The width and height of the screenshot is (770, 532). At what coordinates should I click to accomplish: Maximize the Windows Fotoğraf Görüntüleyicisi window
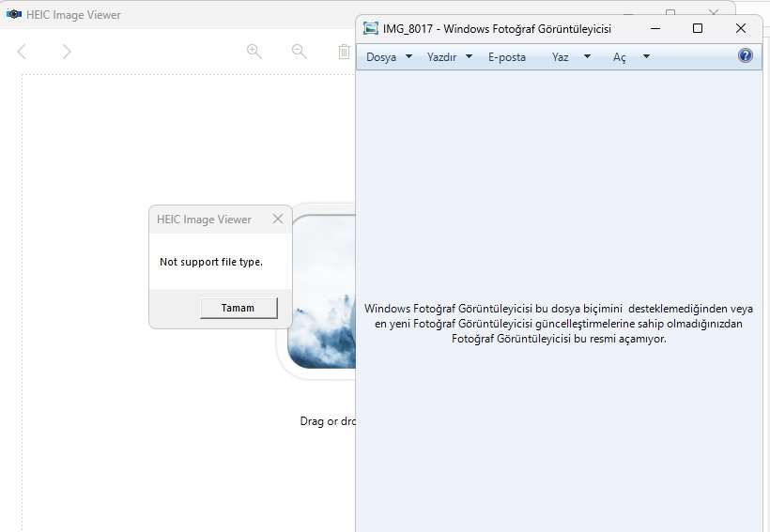698,28
